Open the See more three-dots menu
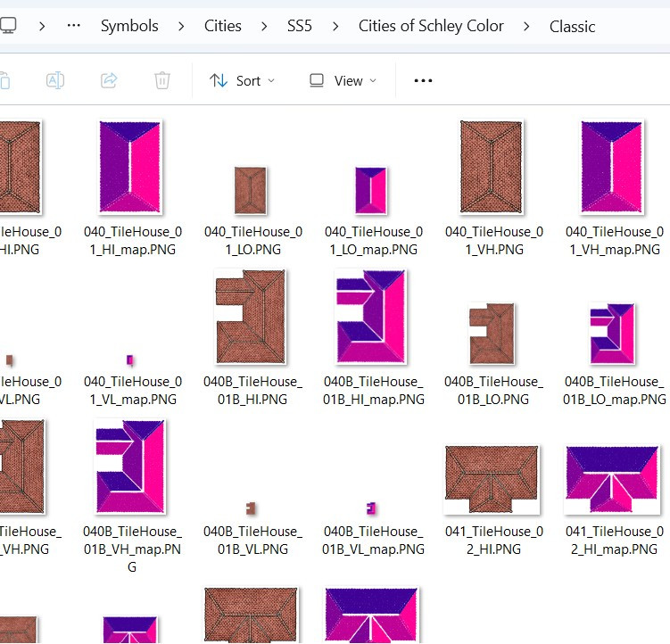The height and width of the screenshot is (644, 670). click(423, 80)
